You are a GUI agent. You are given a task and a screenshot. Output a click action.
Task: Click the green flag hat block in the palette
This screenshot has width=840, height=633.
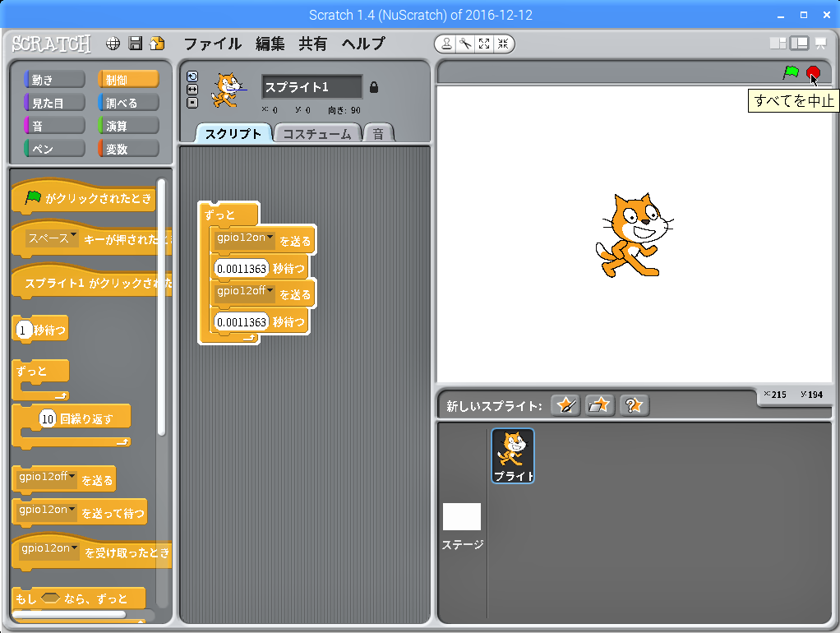(83, 197)
